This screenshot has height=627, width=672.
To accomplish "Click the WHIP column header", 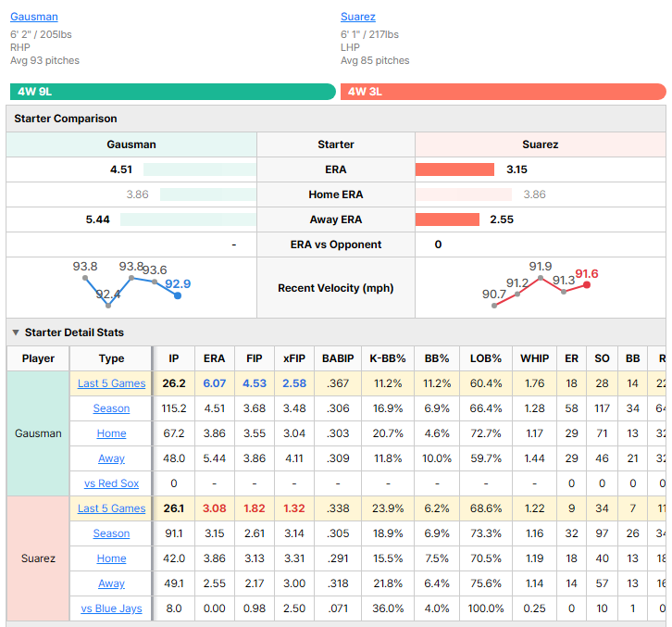I will pyautogui.click(x=534, y=358).
